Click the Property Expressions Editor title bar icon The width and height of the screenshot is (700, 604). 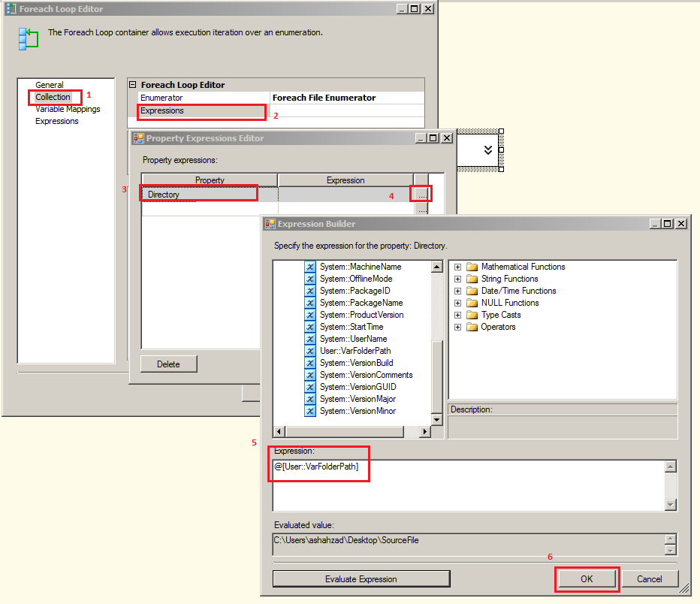click(138, 137)
